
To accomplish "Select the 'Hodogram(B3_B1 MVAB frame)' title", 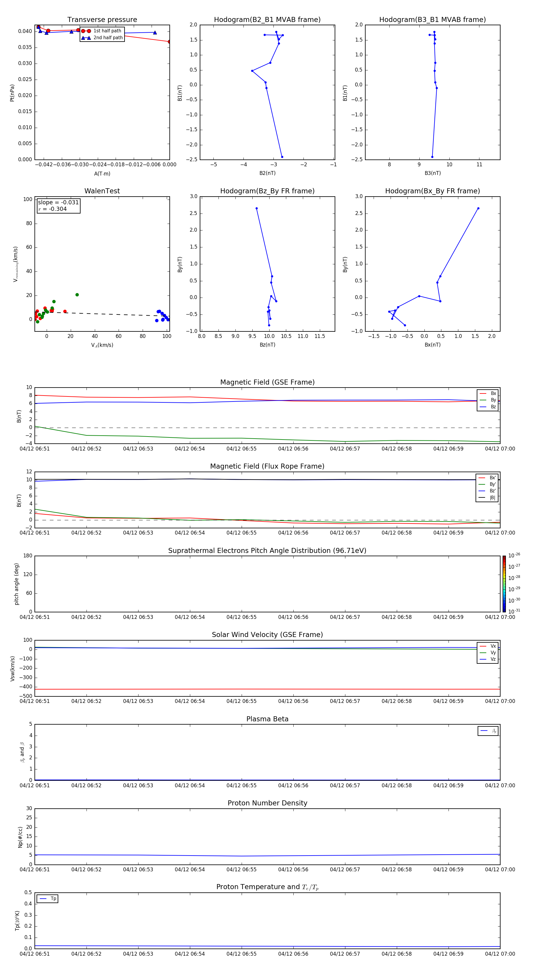I will coord(432,20).
